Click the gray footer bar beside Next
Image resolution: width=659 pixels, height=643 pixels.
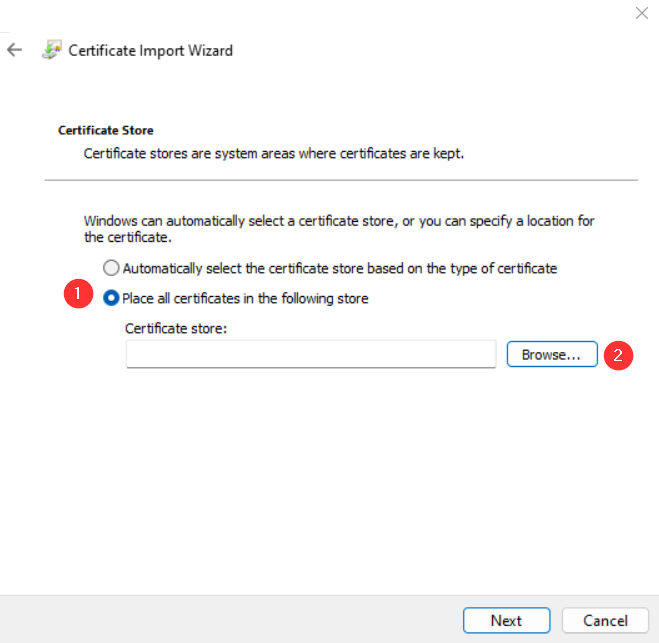pyautogui.click(x=231, y=619)
